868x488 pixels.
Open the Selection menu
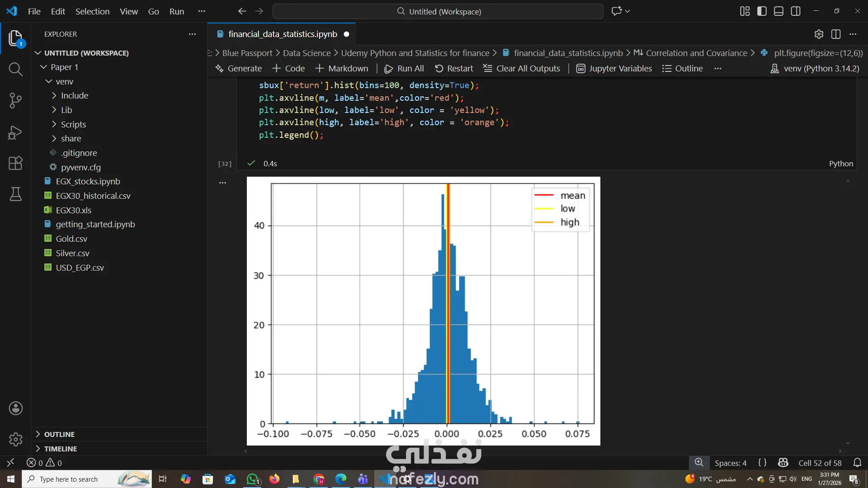(92, 11)
